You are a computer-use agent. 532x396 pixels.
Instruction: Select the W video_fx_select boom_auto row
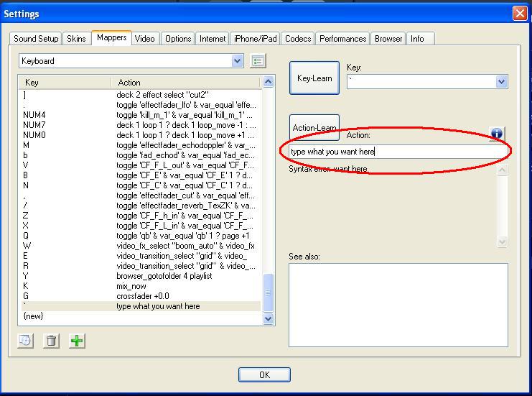coord(141,246)
